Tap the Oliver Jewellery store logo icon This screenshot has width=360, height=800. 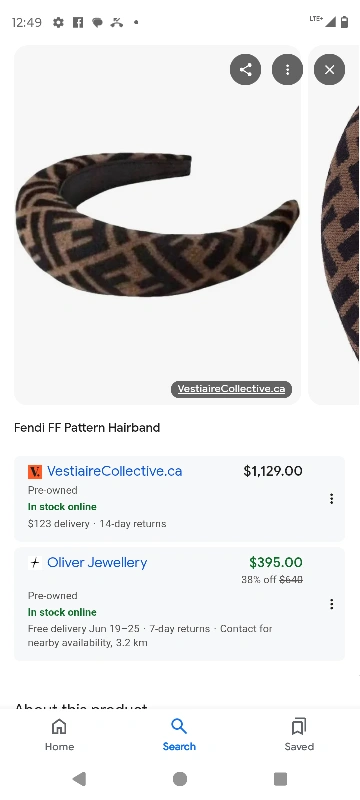click(35, 563)
